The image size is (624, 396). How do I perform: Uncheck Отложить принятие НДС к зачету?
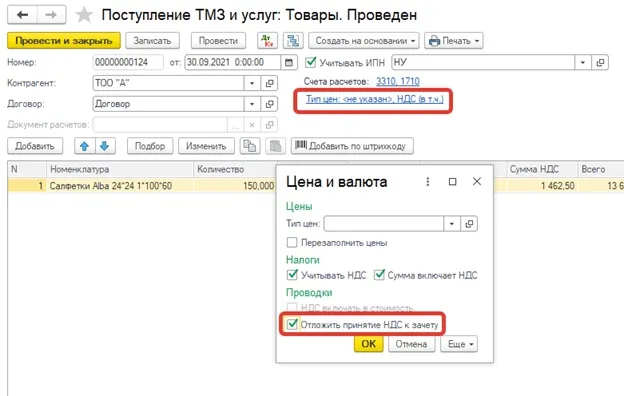[x=292, y=324]
